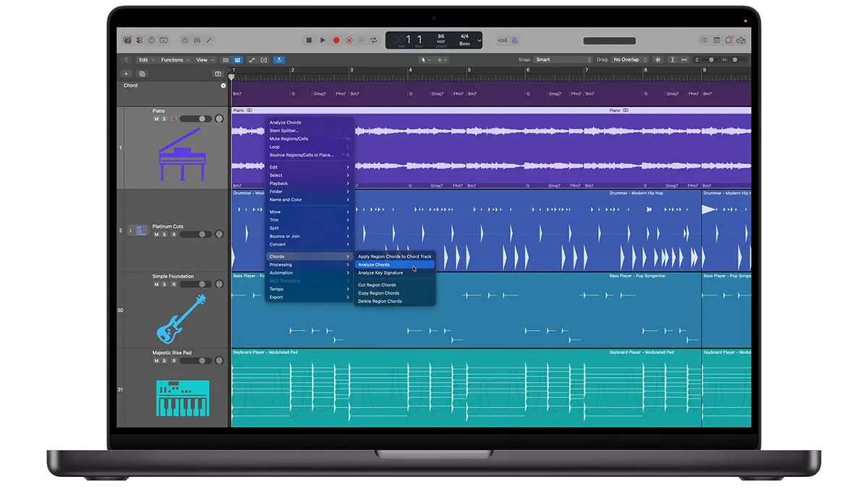
Task: Solo the Piano track
Action: (165, 119)
